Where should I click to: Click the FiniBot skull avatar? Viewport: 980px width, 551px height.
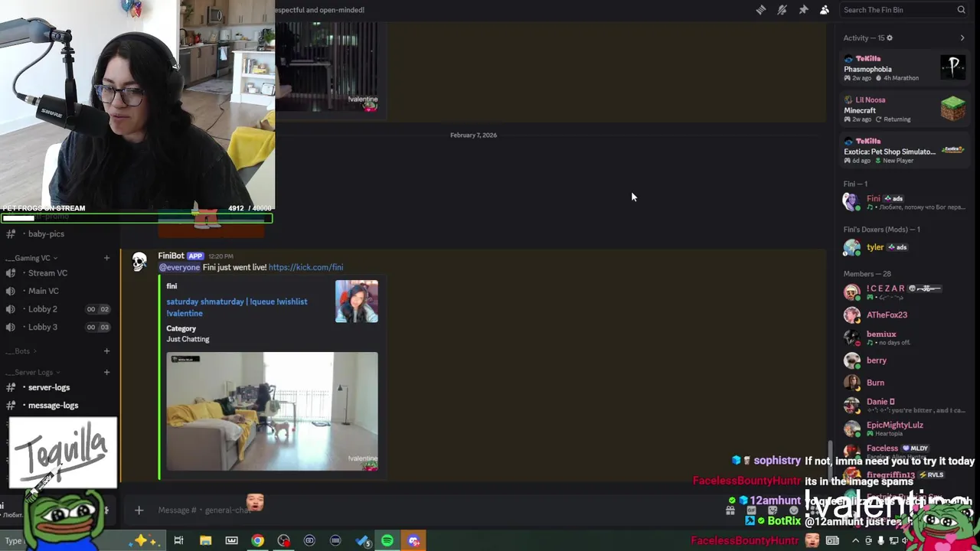tap(139, 262)
